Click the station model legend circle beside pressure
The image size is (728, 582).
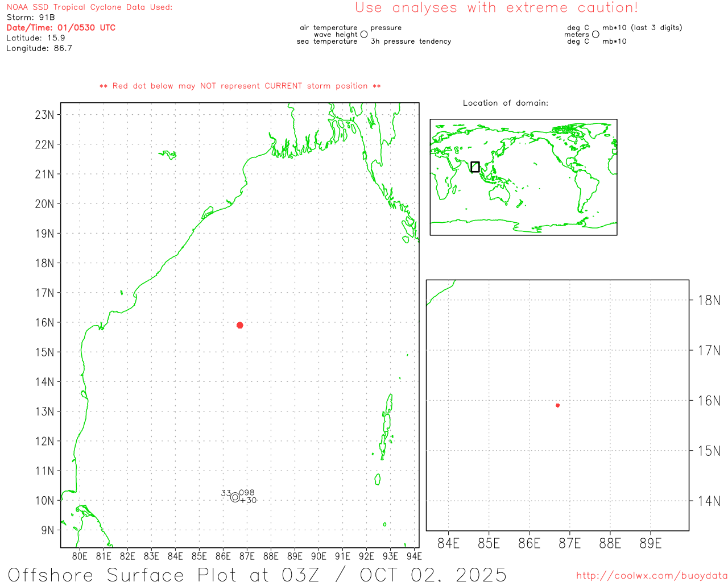364,34
